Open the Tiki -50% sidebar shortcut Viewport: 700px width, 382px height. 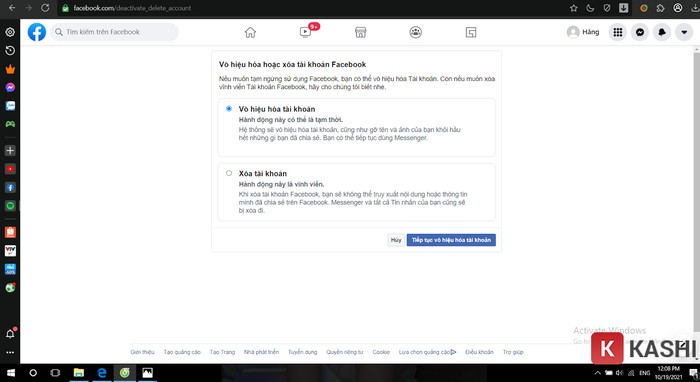click(x=10, y=269)
